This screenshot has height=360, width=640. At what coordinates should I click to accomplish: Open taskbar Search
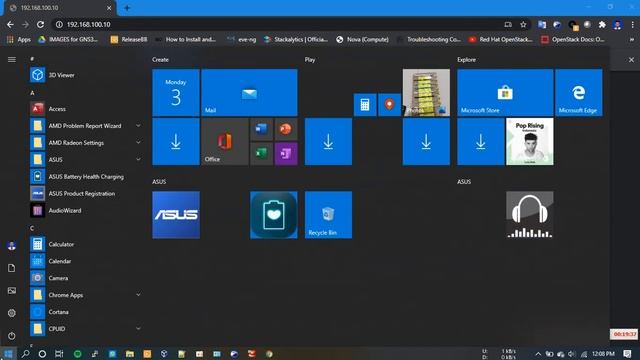point(25,354)
